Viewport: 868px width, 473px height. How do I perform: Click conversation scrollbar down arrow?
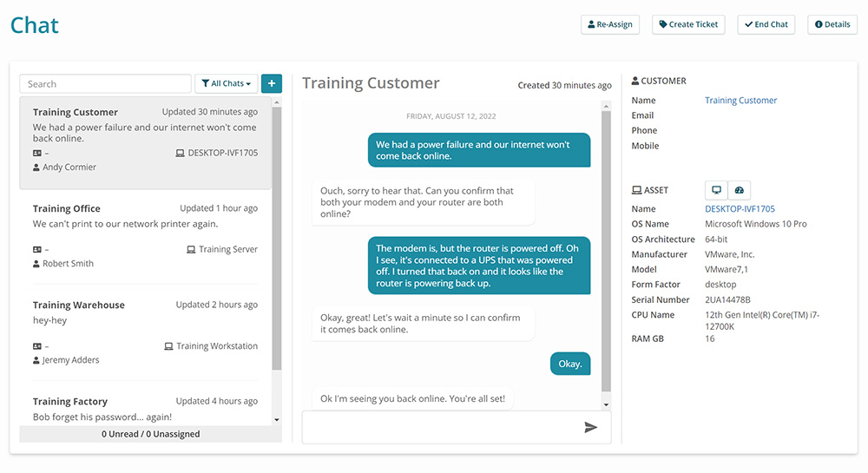[606, 404]
